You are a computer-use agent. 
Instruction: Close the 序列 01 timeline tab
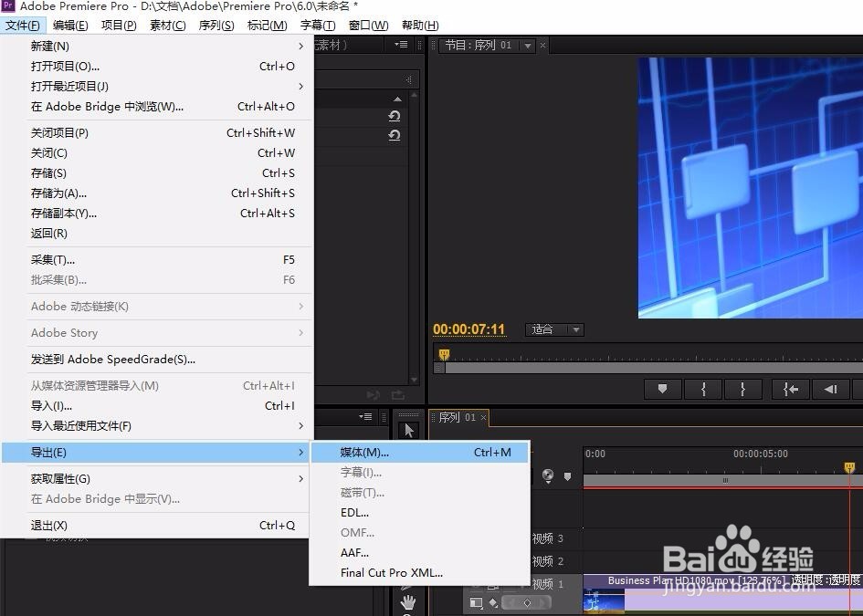[483, 417]
